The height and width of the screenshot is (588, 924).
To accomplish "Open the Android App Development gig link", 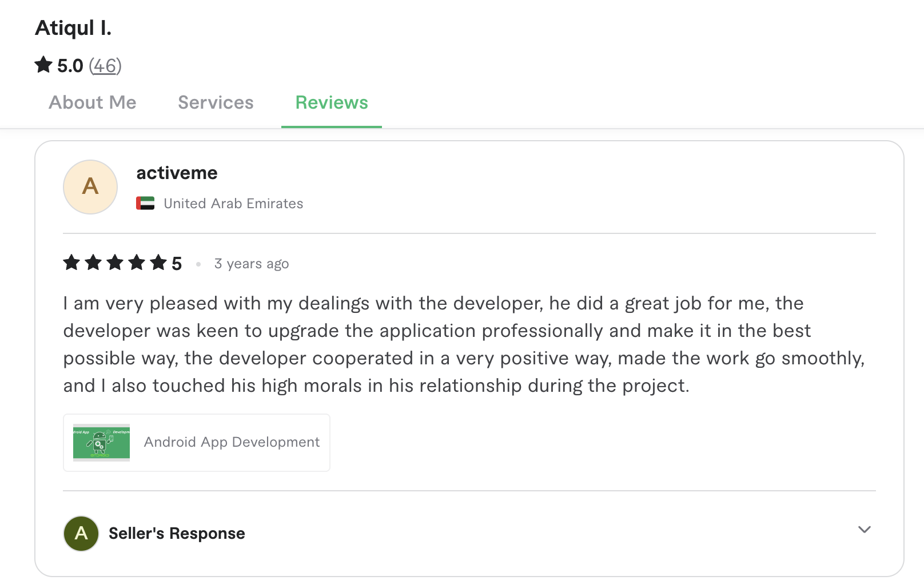I will [x=232, y=442].
